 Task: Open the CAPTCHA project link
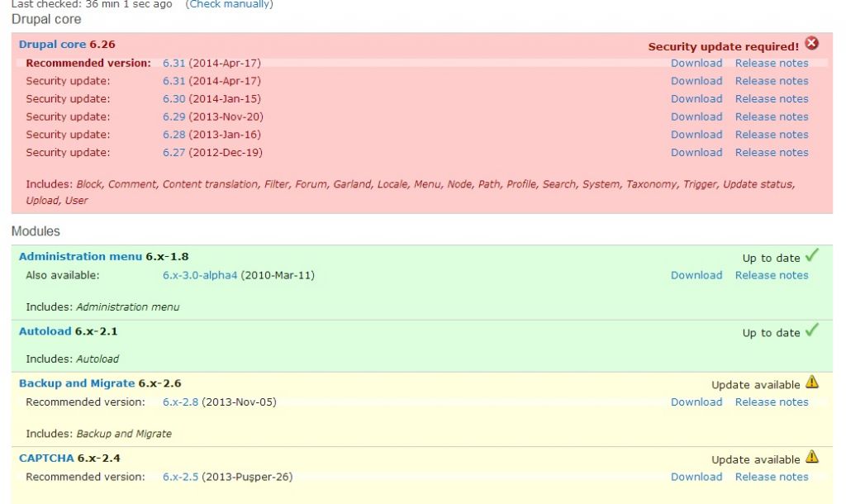coord(46,458)
